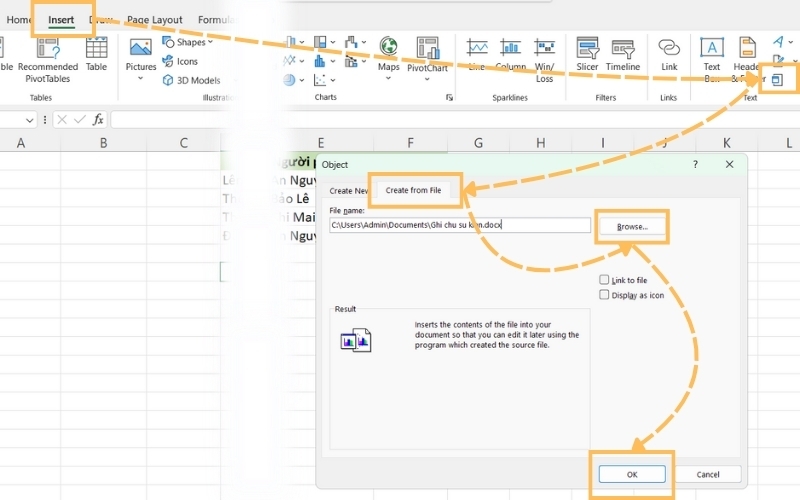The image size is (800, 500).
Task: Insert a combo chart
Action: 351,61
